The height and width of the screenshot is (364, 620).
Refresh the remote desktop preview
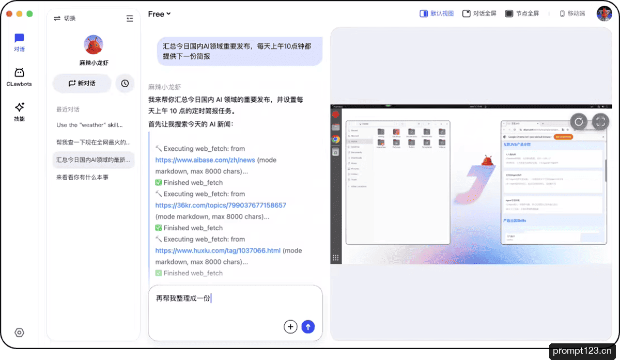[579, 122]
